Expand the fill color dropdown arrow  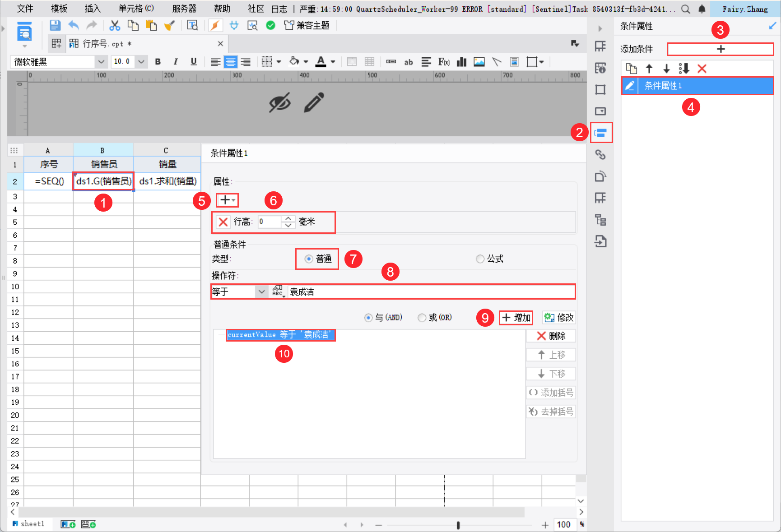306,62
